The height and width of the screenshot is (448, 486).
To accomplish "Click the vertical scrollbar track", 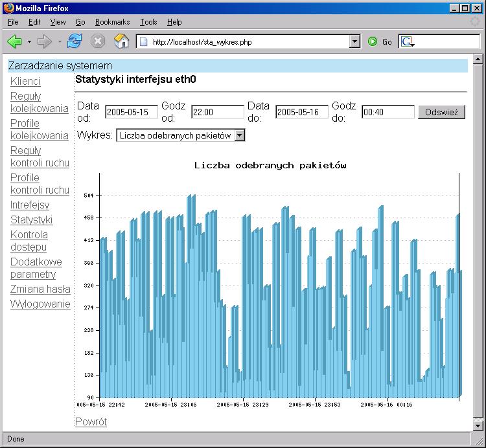I will 478,241.
